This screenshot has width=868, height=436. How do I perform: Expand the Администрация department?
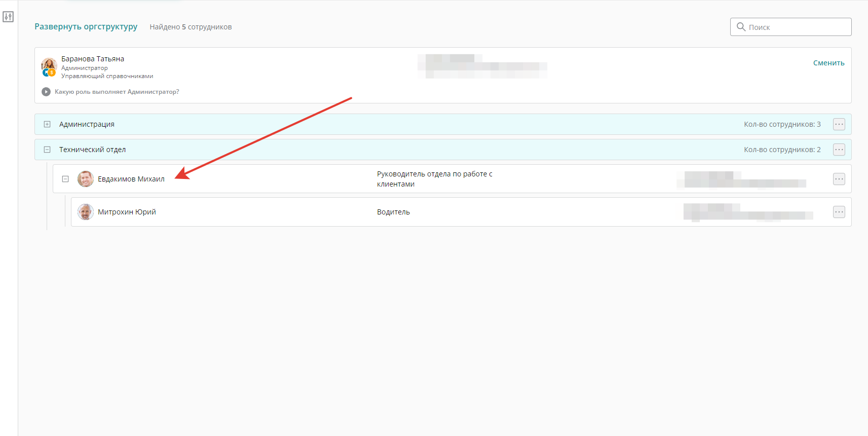[47, 124]
